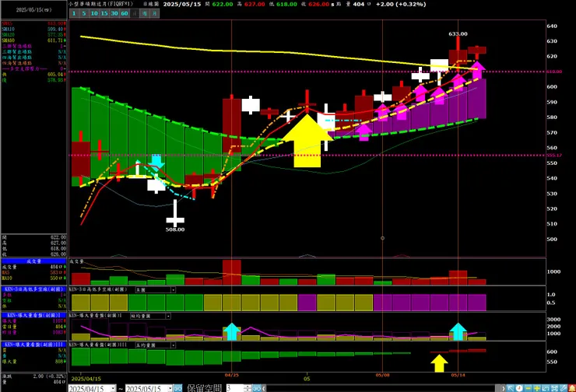This screenshot has width=576, height=392.
Task: Select the daily (日) timeframe button
Action: pyautogui.click(x=135, y=13)
